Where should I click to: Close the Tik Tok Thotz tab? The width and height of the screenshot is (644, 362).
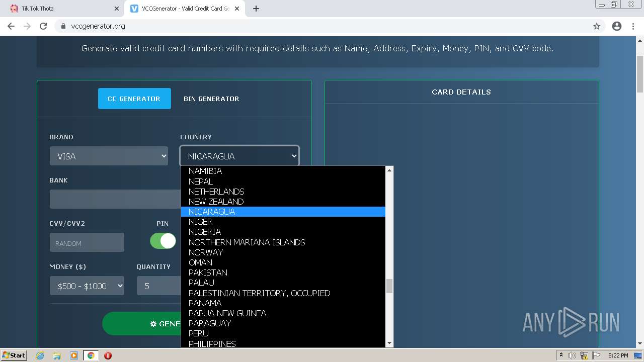click(117, 9)
